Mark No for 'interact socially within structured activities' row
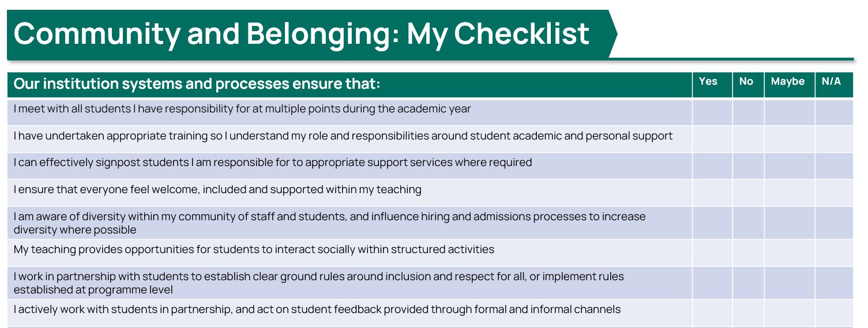This screenshot has width=868, height=328. 749,252
